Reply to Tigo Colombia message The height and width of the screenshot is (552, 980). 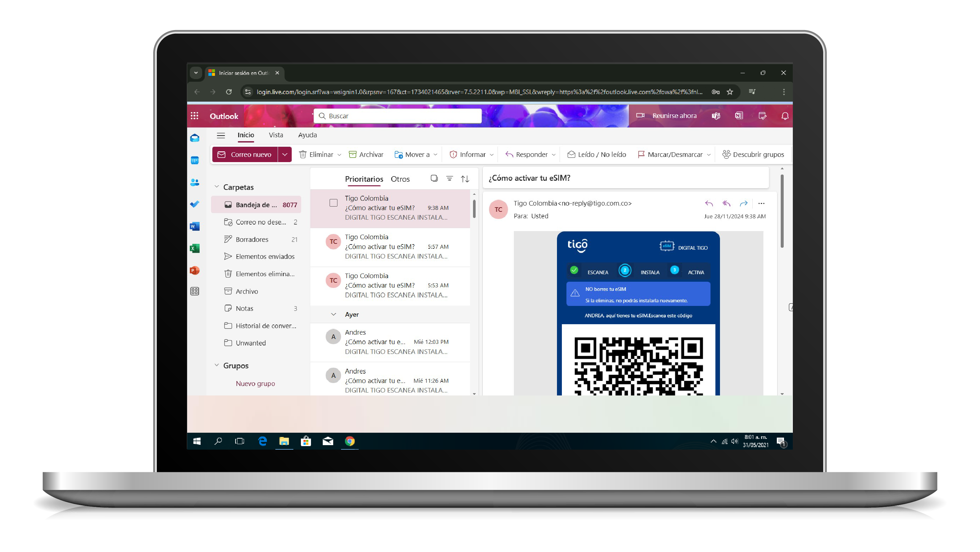click(x=709, y=203)
